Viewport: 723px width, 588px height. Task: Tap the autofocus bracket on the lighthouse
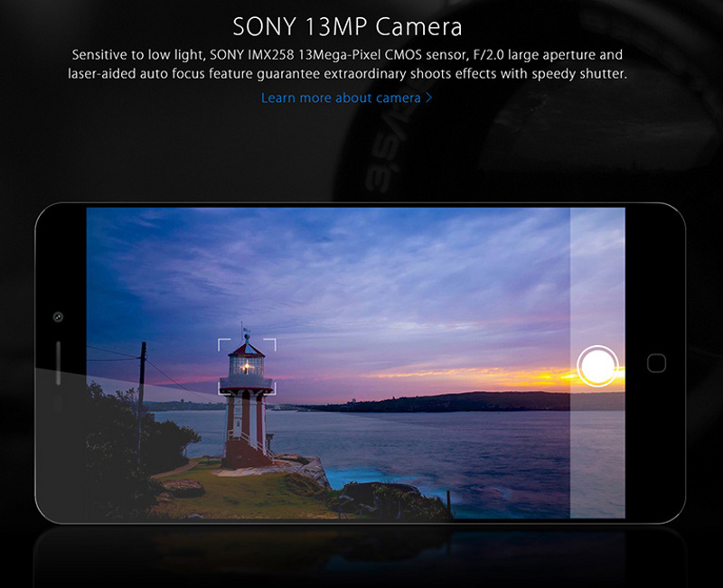point(247,367)
